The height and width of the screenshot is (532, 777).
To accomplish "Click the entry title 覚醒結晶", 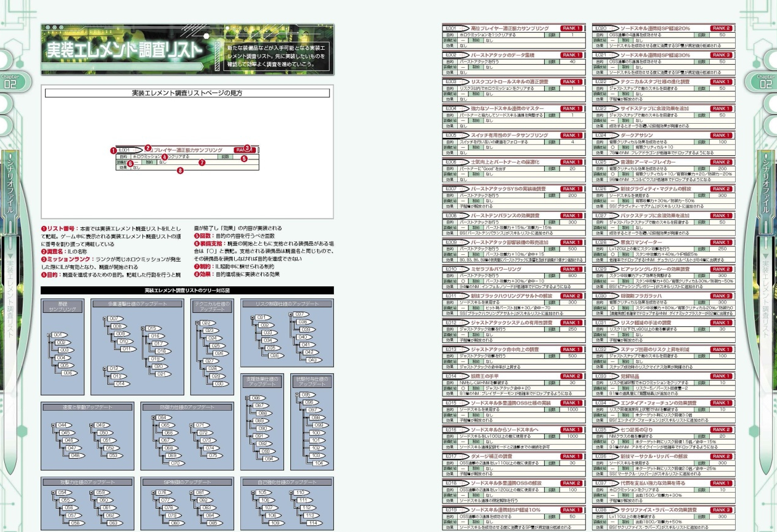I will pos(631,376).
